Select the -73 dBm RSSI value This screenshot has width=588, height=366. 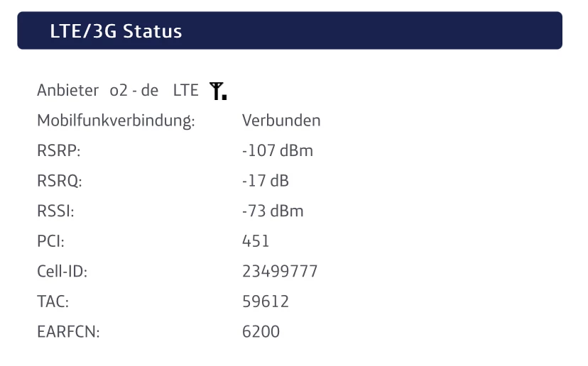click(x=273, y=211)
